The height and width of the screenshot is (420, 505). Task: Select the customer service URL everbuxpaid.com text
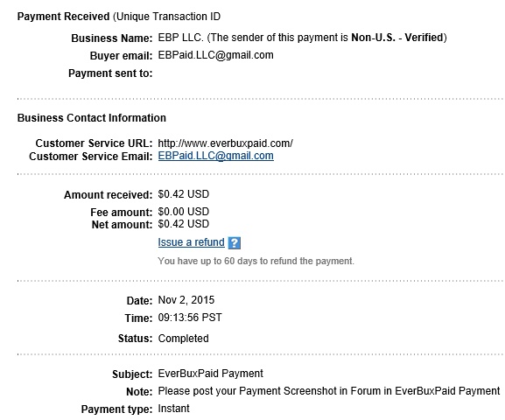pyautogui.click(x=226, y=143)
